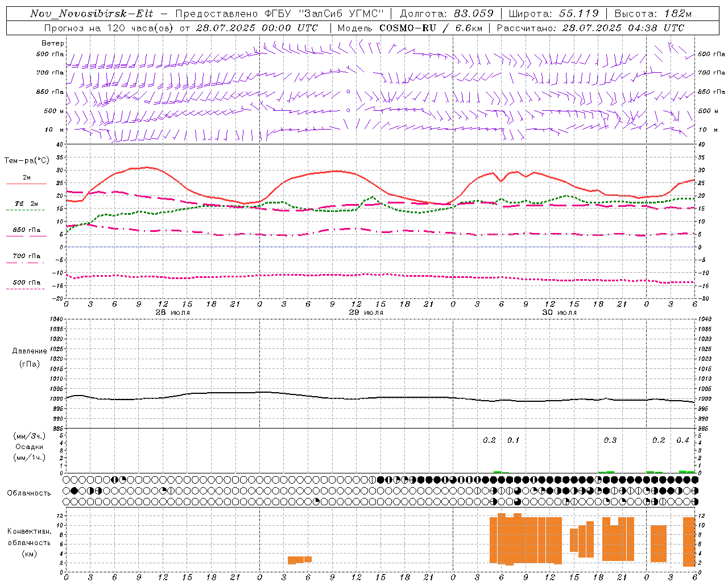
Task: Click the station name Nov_Novosibirsk-Elt
Action: (x=92, y=14)
